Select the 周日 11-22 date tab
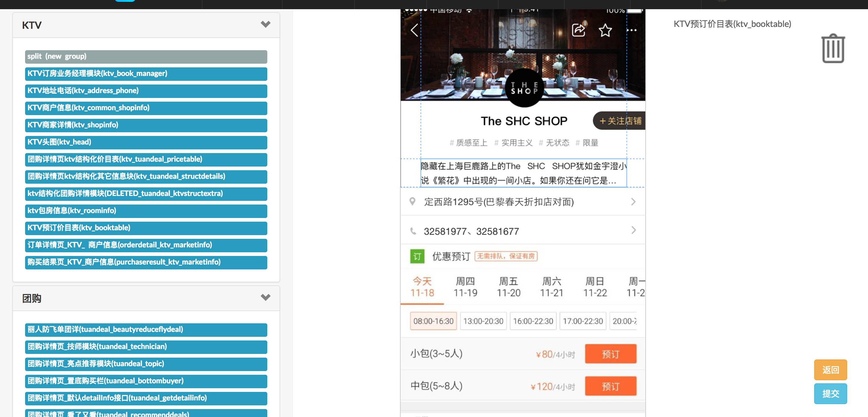The height and width of the screenshot is (417, 868). pos(595,287)
